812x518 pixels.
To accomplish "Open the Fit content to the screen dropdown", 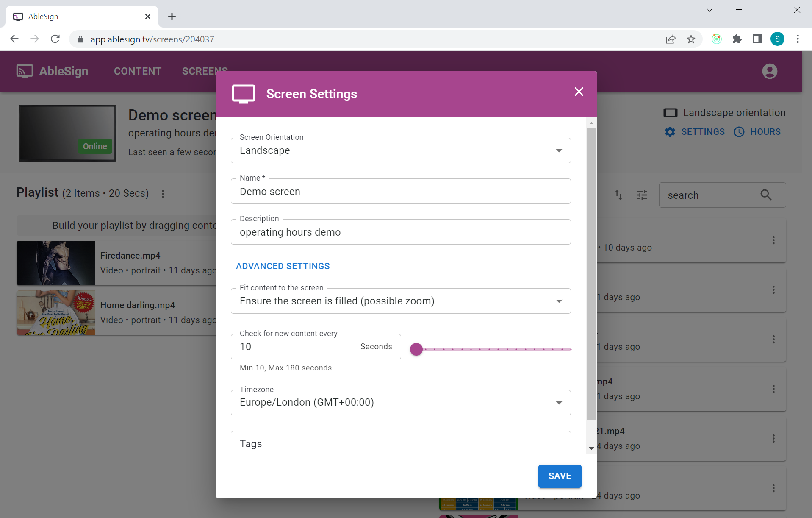I will (x=559, y=301).
